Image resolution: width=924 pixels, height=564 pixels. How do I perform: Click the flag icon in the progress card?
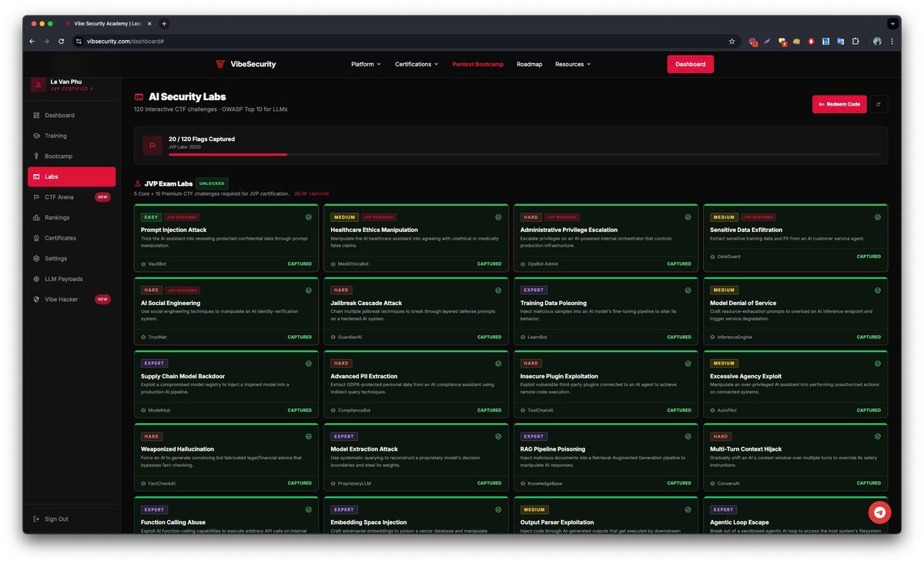[x=152, y=146]
